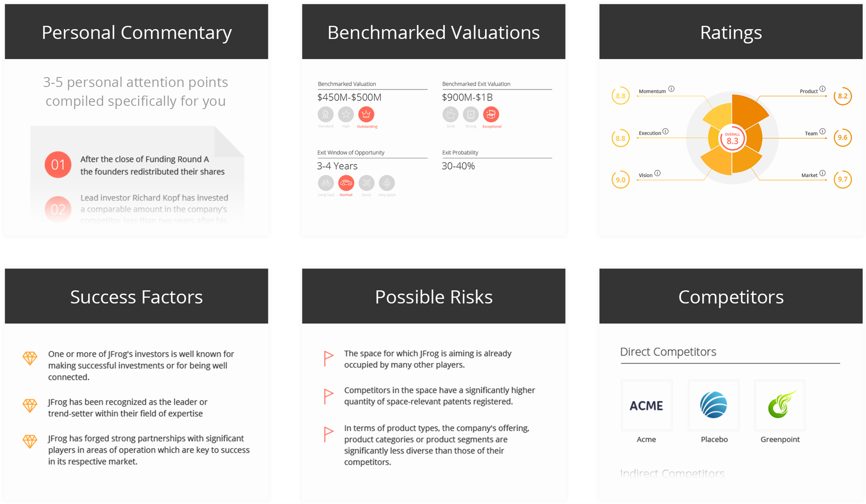Click the Standard ribbon valuation icon

coord(326,115)
